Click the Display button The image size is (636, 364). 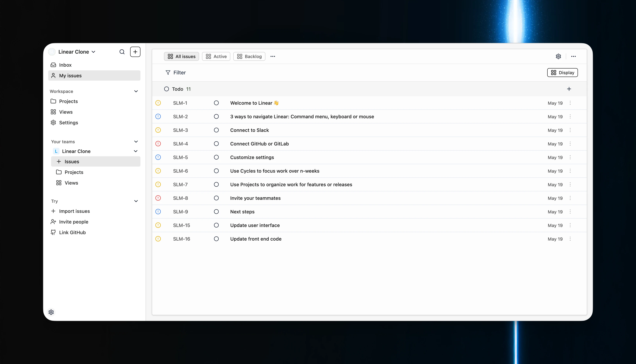pos(562,73)
